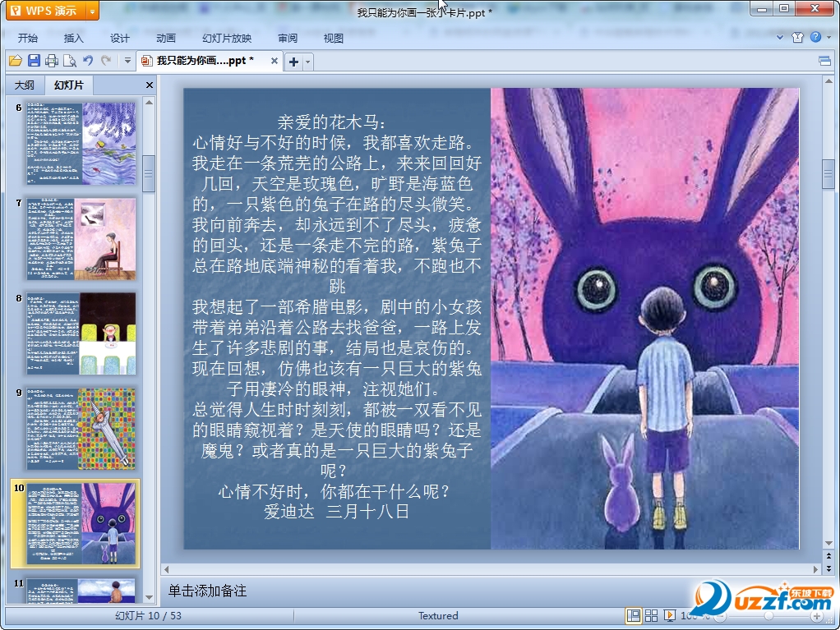Click the 幻灯片 10 / 53 status text
Viewport: 840px width, 630px height.
pyautogui.click(x=149, y=615)
